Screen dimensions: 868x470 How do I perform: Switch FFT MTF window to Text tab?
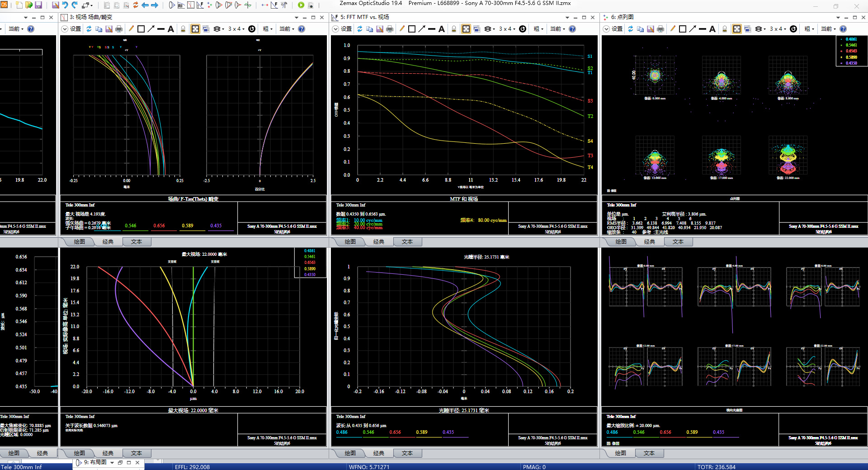(407, 242)
